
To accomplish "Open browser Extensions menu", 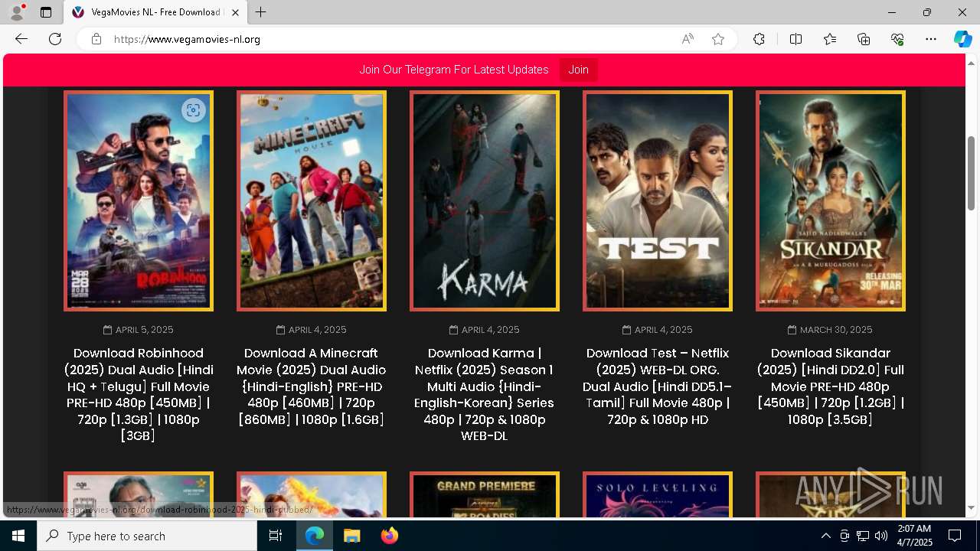I will 759,39.
